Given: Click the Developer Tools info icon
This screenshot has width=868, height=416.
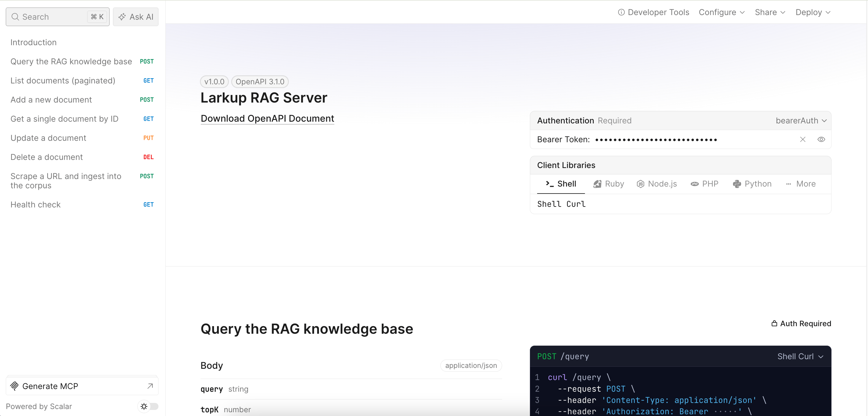Looking at the screenshot, I should (621, 12).
